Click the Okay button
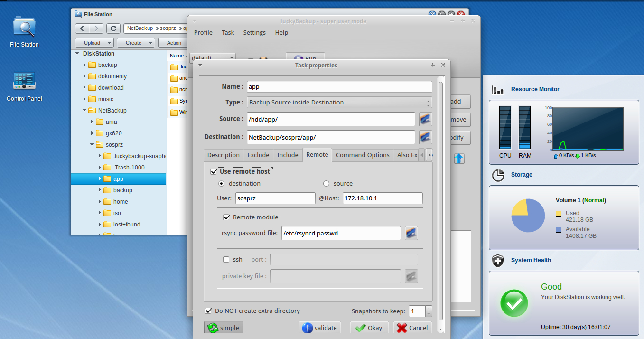Screen dimensions: 644x339 [x=369, y=328]
